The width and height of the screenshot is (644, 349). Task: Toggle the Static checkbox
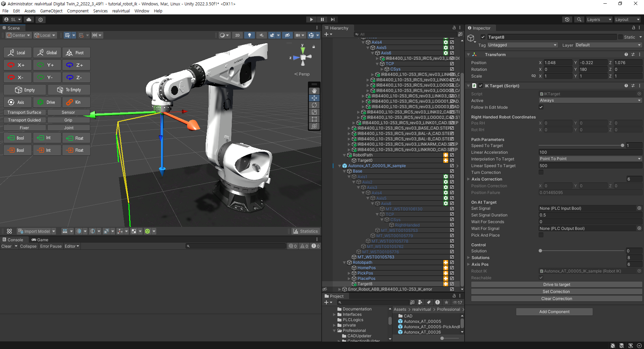[x=621, y=37]
